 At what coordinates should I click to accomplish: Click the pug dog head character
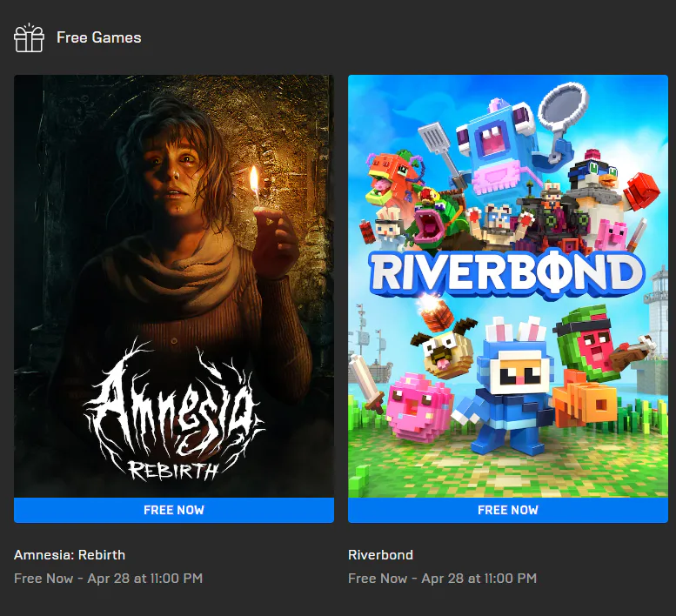pos(444,349)
